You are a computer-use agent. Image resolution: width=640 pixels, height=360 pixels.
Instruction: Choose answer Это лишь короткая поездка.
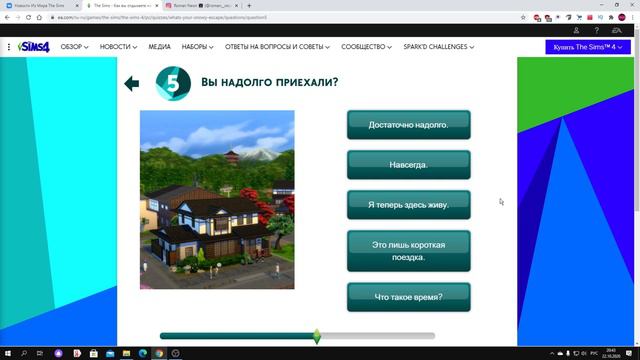pyautogui.click(x=409, y=251)
